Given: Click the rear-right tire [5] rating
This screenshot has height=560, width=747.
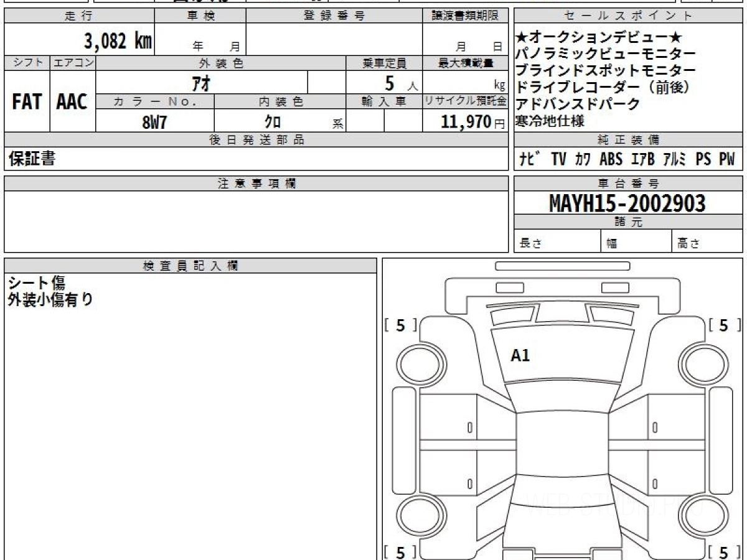Looking at the screenshot, I should pos(724,551).
